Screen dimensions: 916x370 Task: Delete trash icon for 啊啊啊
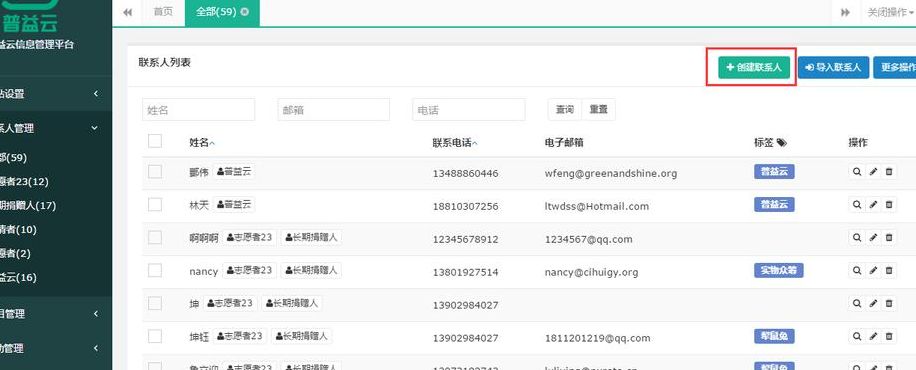coord(889,237)
